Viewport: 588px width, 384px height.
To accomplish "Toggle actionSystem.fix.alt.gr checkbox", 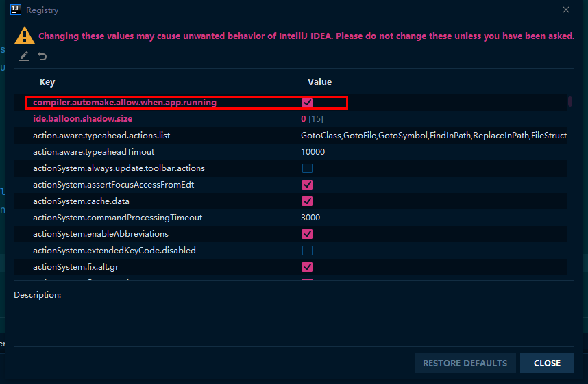I will click(x=307, y=267).
